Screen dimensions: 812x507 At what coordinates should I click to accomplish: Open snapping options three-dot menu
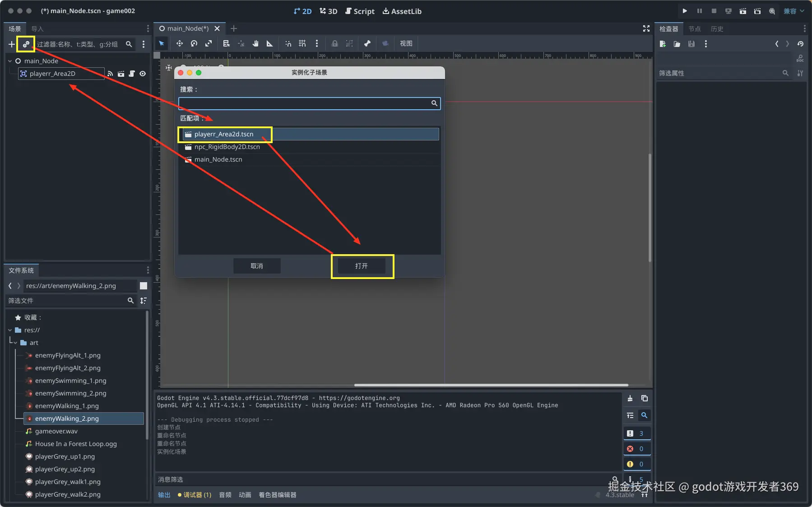[x=317, y=43]
